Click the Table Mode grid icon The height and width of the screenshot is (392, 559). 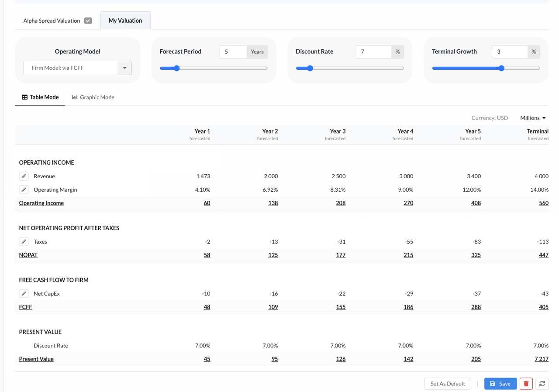tap(24, 97)
